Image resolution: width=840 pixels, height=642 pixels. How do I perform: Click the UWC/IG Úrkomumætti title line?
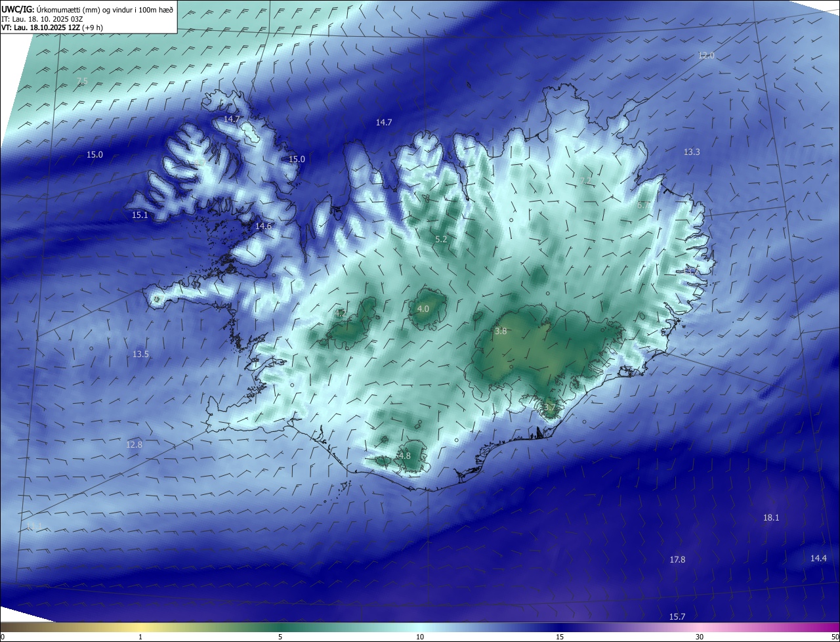tap(87, 9)
